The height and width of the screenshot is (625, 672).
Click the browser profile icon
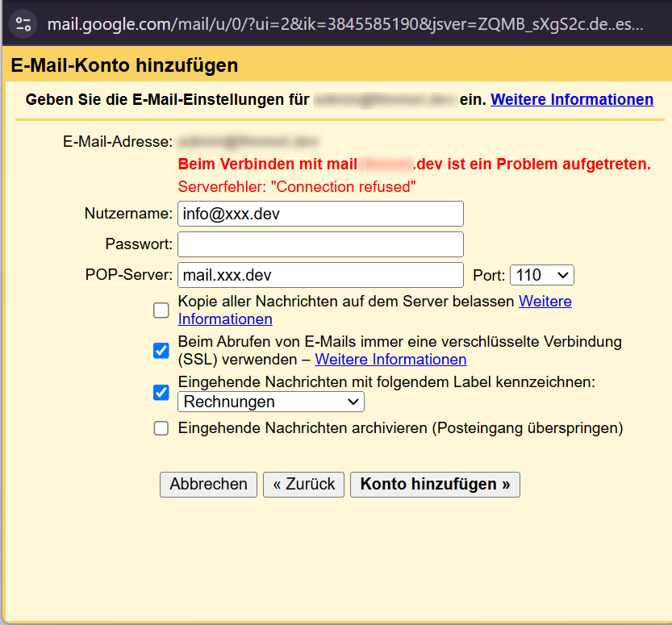click(23, 23)
